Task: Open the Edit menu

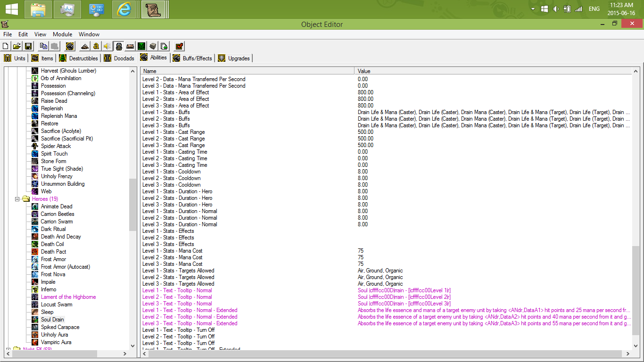Action: pyautogui.click(x=23, y=34)
